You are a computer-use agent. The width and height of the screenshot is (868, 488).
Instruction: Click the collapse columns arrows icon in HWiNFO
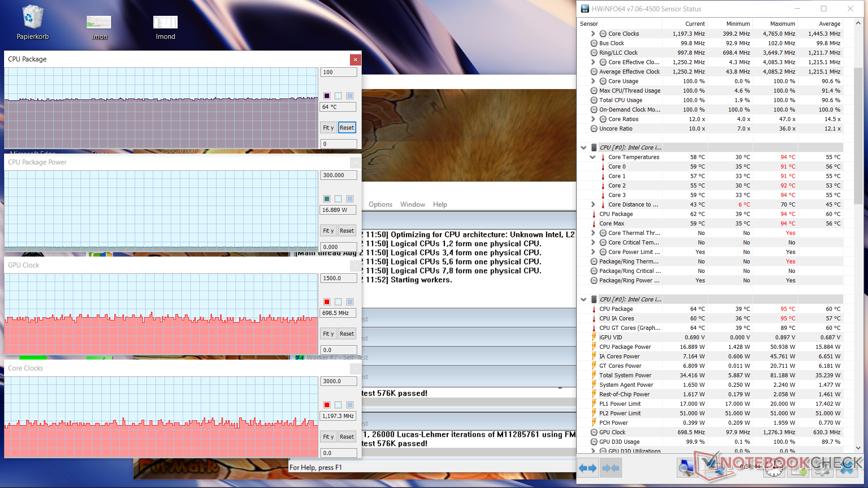611,468
